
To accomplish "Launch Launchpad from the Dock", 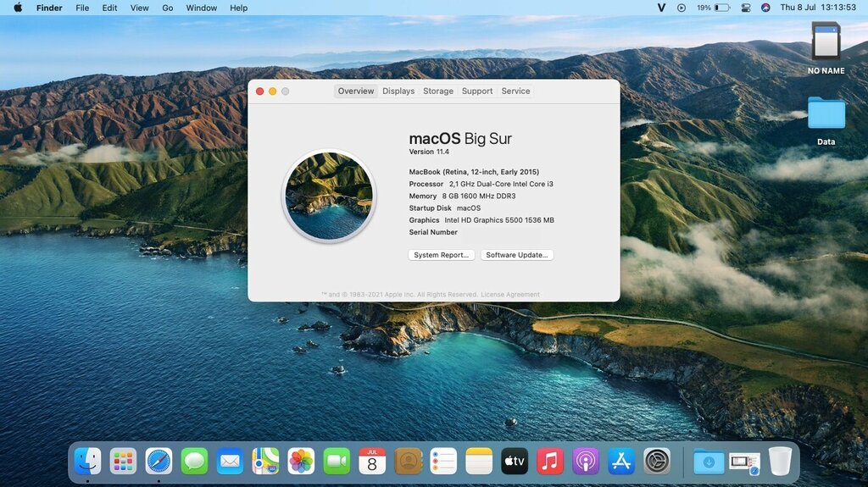I will click(123, 461).
